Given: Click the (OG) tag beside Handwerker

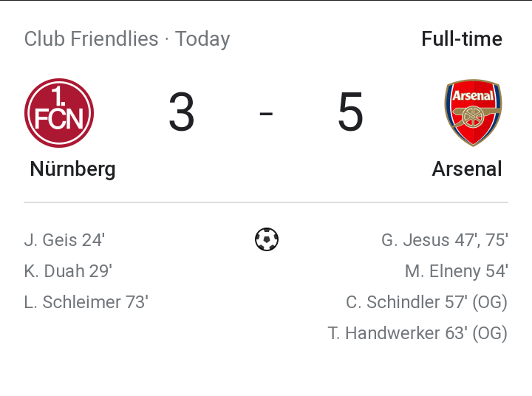Looking at the screenshot, I should 490,333.
